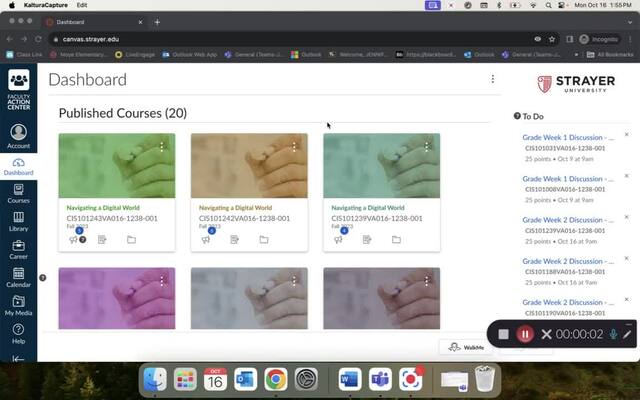Pause the Kaltura recording
The width and height of the screenshot is (640, 400).
pos(525,334)
